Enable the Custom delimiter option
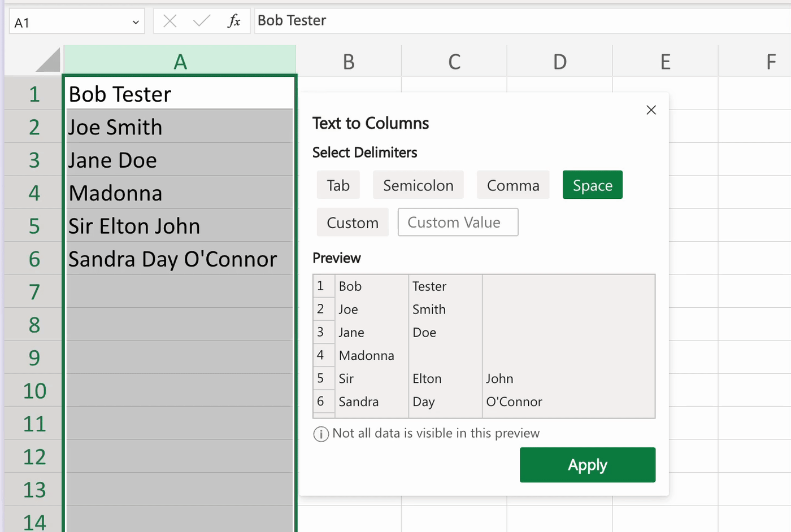 (x=353, y=223)
